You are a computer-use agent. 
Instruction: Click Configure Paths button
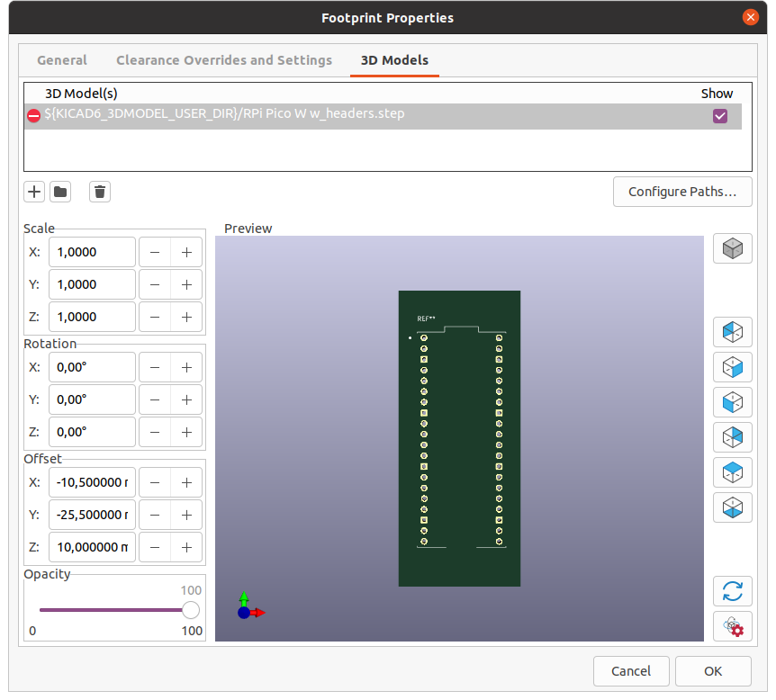click(682, 192)
